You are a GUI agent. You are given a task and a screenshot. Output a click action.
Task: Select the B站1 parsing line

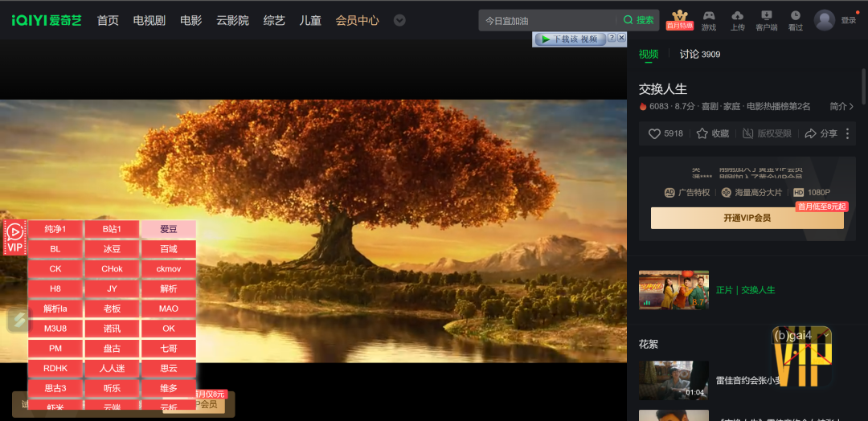112,229
